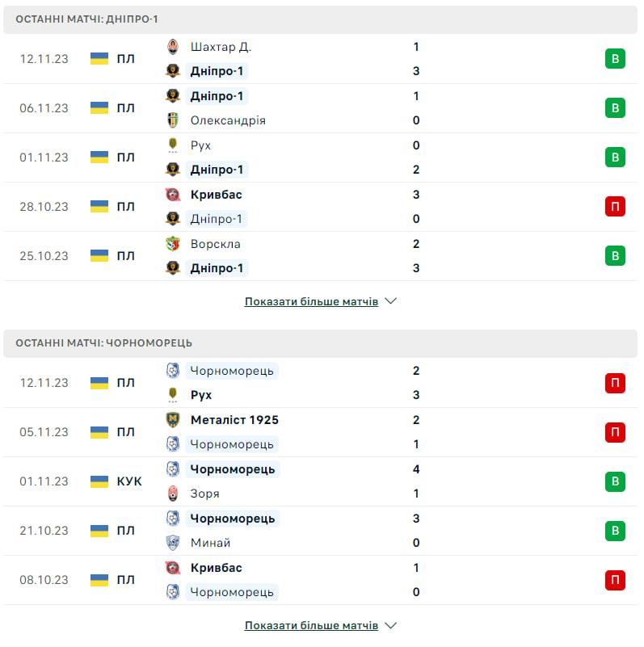The height and width of the screenshot is (647, 644).
Task: Click red loss badge for 28.10.23 Kryvbas match
Action: click(615, 207)
